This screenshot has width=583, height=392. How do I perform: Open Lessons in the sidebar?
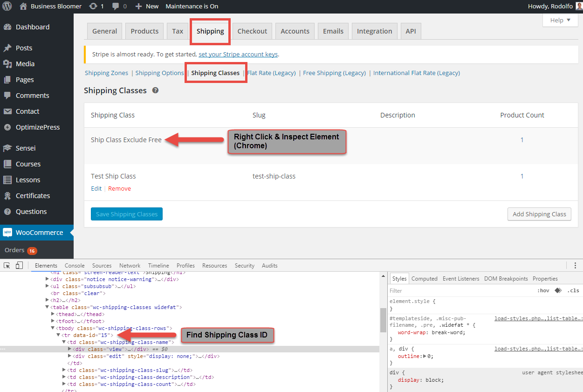(28, 180)
